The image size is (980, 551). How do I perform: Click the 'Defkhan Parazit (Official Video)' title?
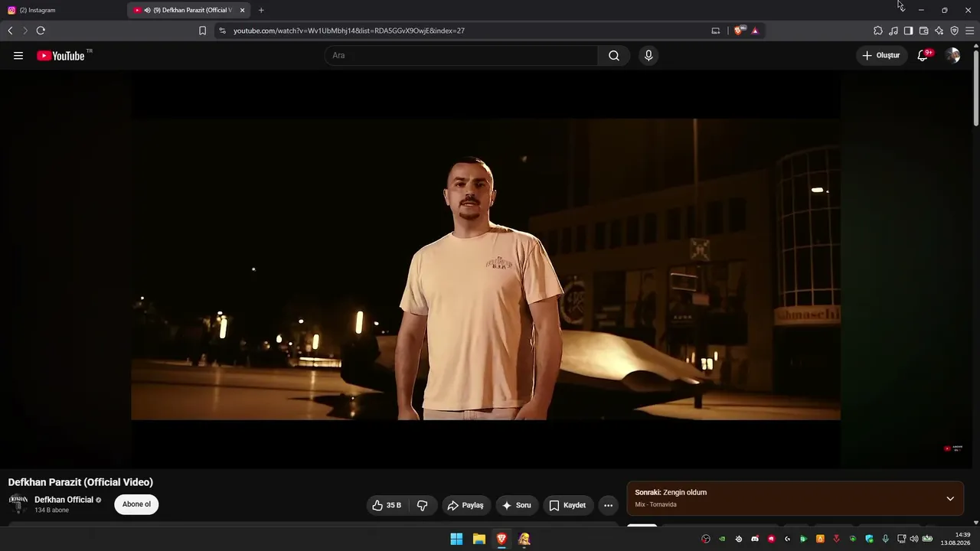point(80,482)
